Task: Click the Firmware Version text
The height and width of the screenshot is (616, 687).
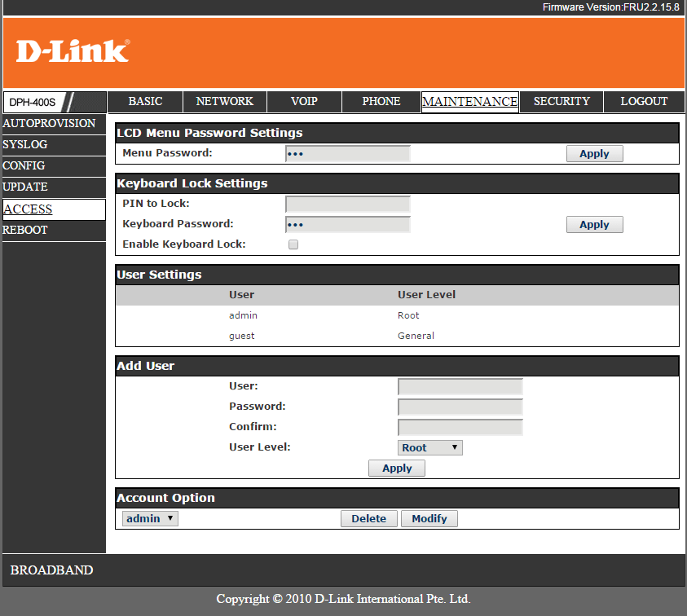Action: coord(610,7)
